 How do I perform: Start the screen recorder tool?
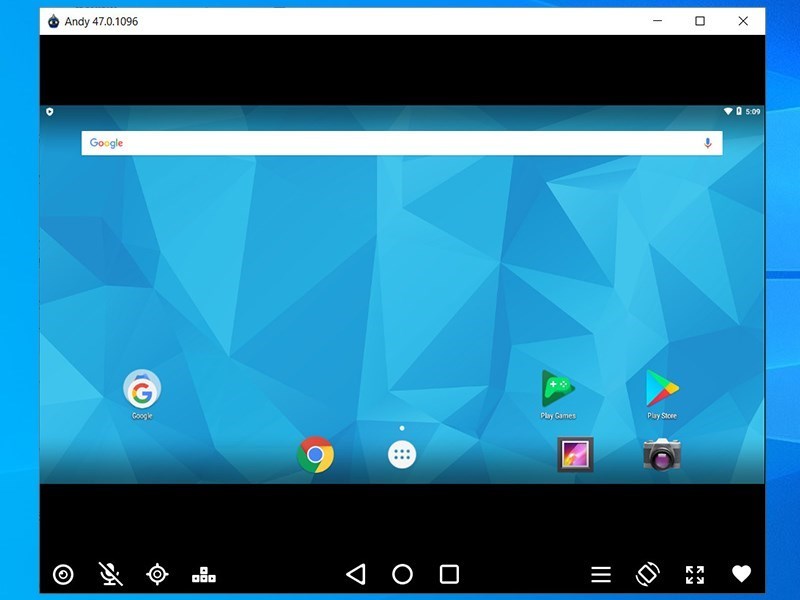pos(62,574)
